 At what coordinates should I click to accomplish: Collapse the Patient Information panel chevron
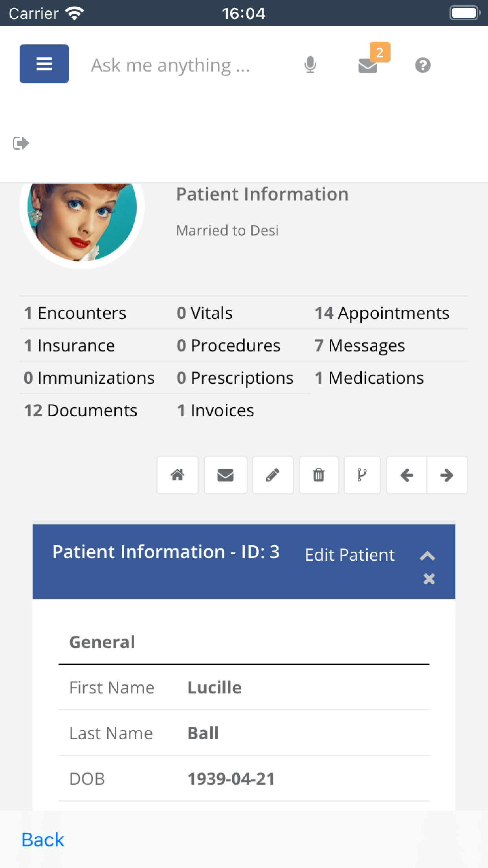click(x=427, y=555)
